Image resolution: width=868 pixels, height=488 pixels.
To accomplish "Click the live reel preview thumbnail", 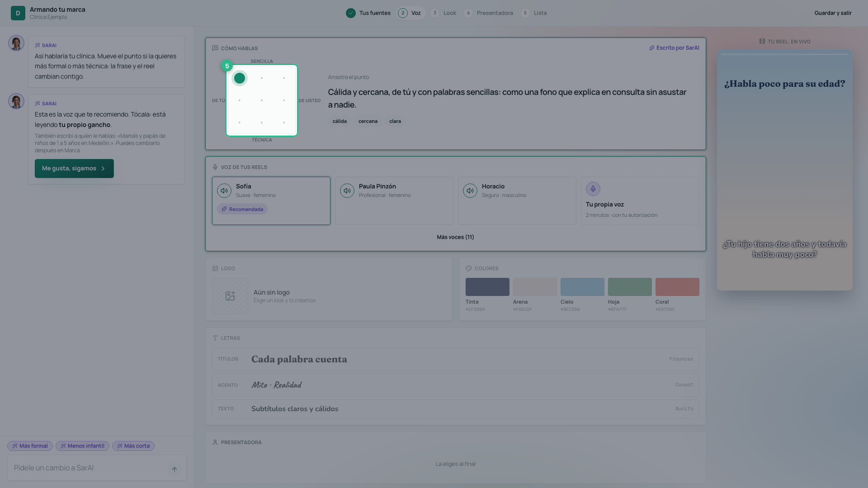I will pos(784,170).
